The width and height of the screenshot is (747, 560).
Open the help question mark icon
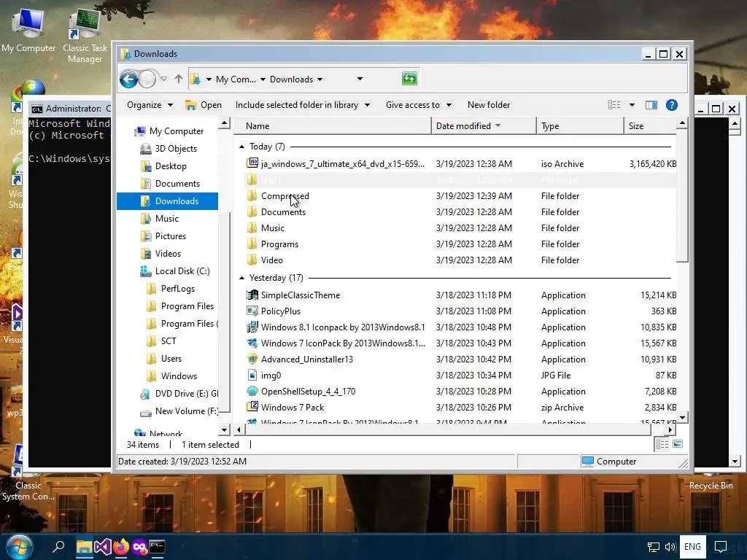click(672, 105)
